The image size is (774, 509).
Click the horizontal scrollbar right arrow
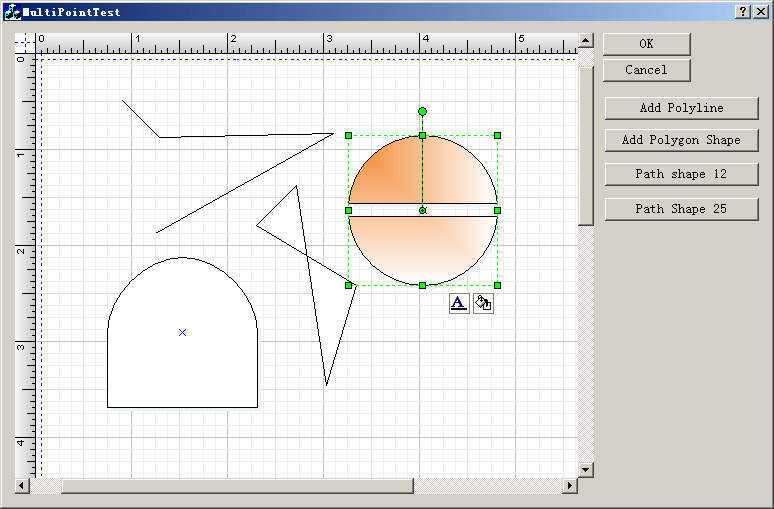pos(570,486)
